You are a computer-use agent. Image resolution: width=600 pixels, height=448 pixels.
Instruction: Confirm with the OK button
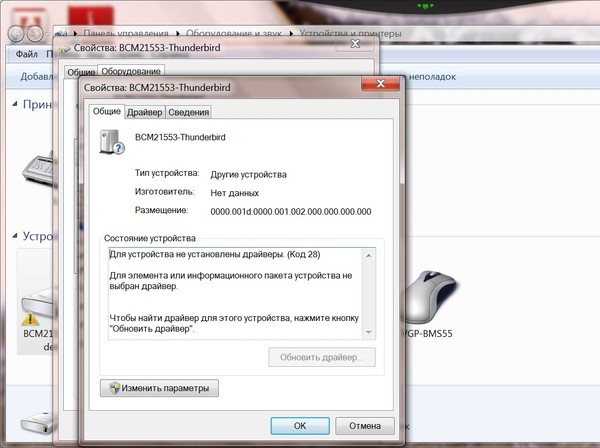click(300, 426)
